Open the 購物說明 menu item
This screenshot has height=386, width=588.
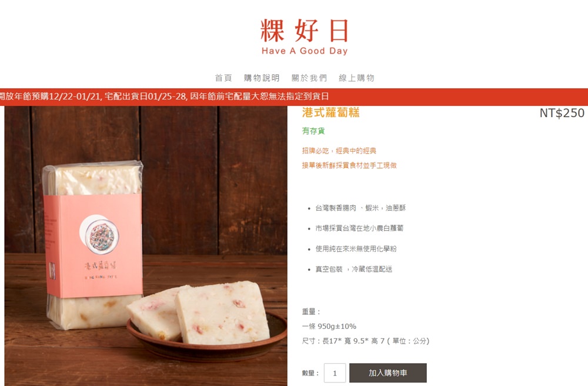tap(262, 78)
